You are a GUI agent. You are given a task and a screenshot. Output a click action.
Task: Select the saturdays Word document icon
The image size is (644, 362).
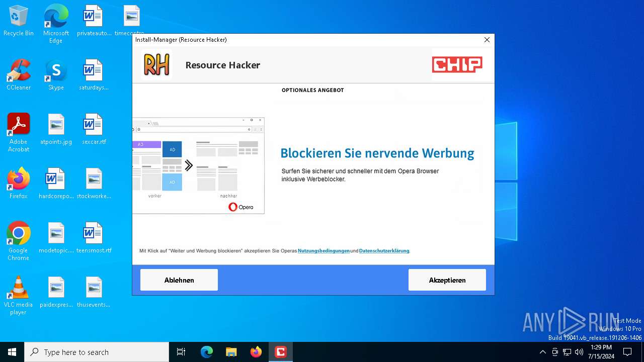point(94,75)
